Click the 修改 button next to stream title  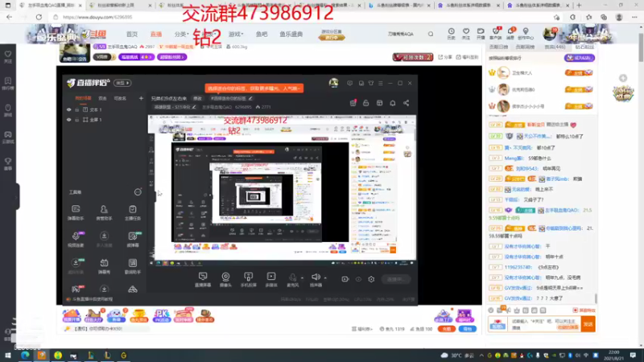point(197,98)
